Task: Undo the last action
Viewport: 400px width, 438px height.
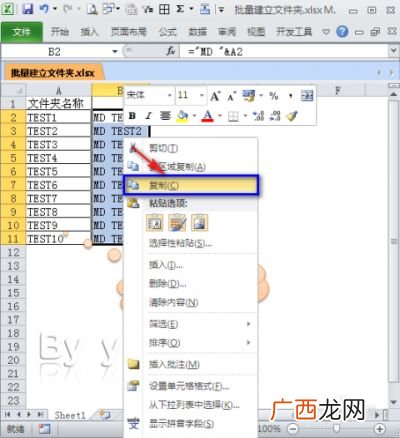Action: click(44, 9)
